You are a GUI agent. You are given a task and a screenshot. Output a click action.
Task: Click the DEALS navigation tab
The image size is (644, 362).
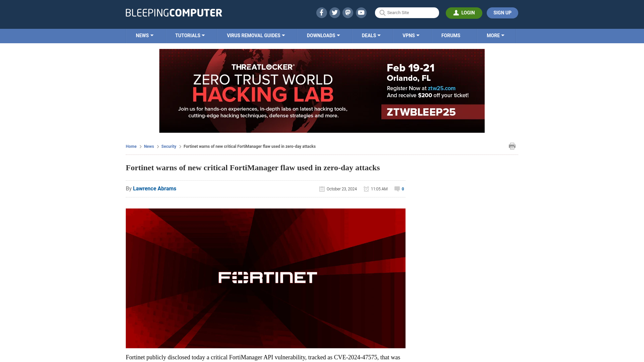371,35
